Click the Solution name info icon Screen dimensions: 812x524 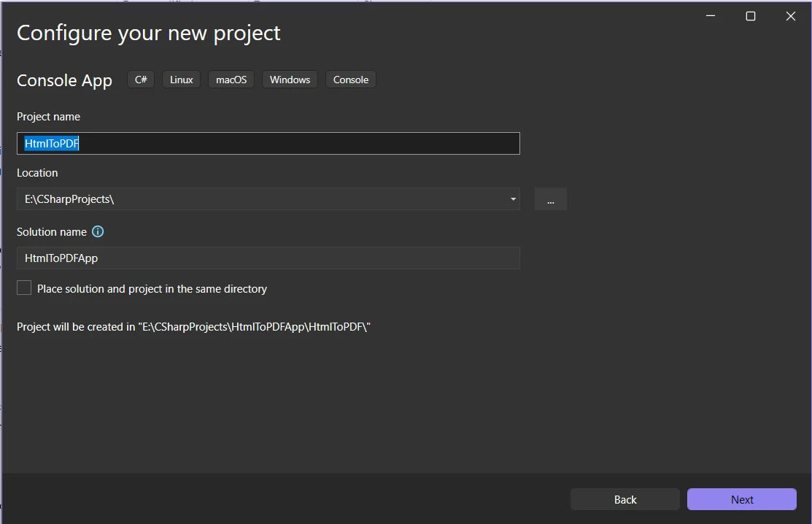(98, 231)
